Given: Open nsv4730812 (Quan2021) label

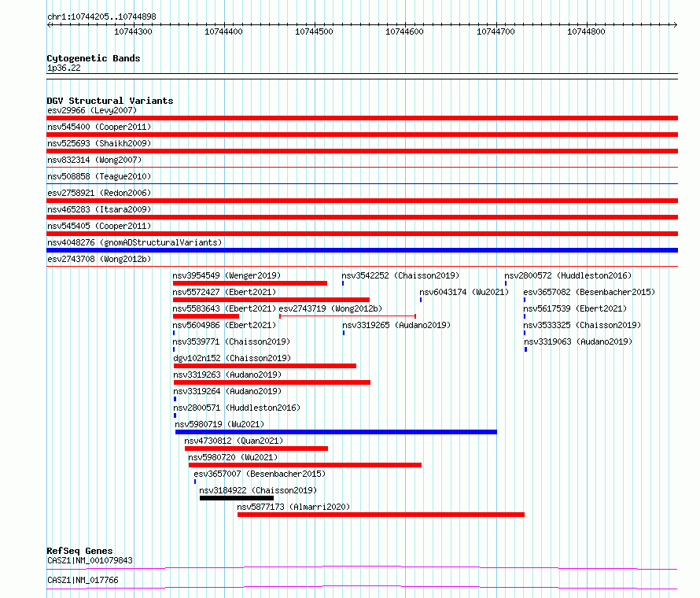Looking at the screenshot, I should (x=234, y=441).
